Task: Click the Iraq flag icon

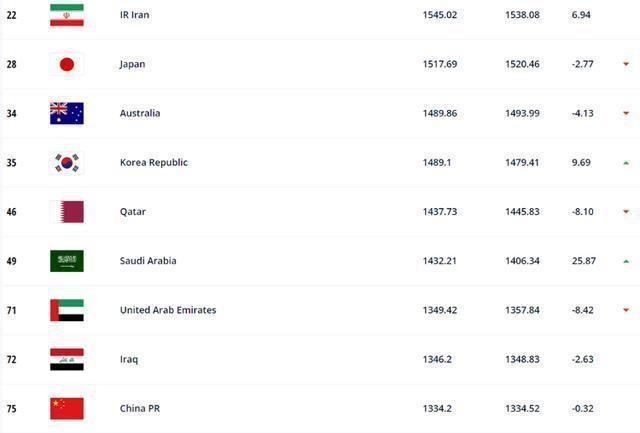Action: tap(67, 360)
